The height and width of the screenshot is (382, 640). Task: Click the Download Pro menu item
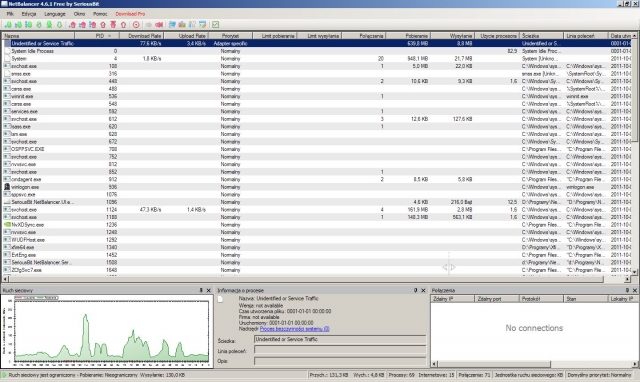pyautogui.click(x=130, y=14)
